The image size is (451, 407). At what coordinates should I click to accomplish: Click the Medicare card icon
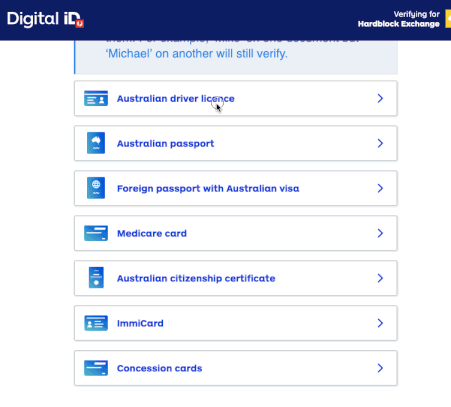96,233
